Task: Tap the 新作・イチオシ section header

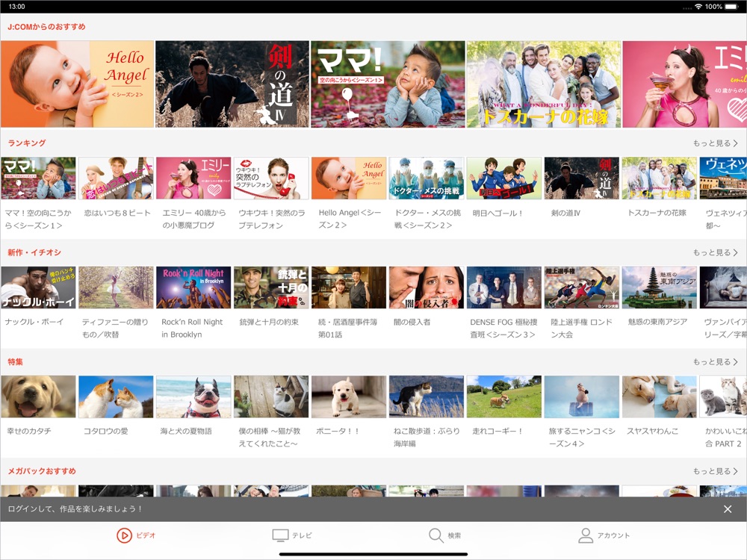Action: pos(34,252)
